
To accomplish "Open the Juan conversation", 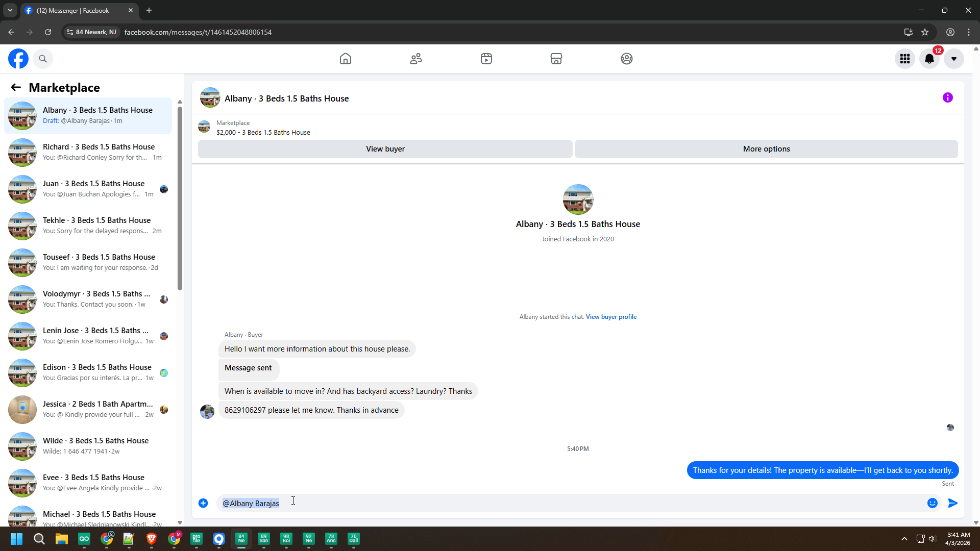I will [x=88, y=189].
